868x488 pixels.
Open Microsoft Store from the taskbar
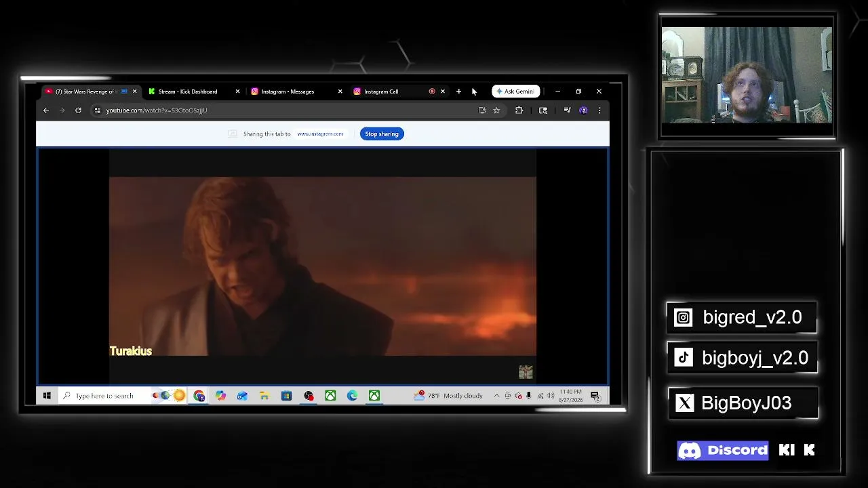[x=286, y=396]
